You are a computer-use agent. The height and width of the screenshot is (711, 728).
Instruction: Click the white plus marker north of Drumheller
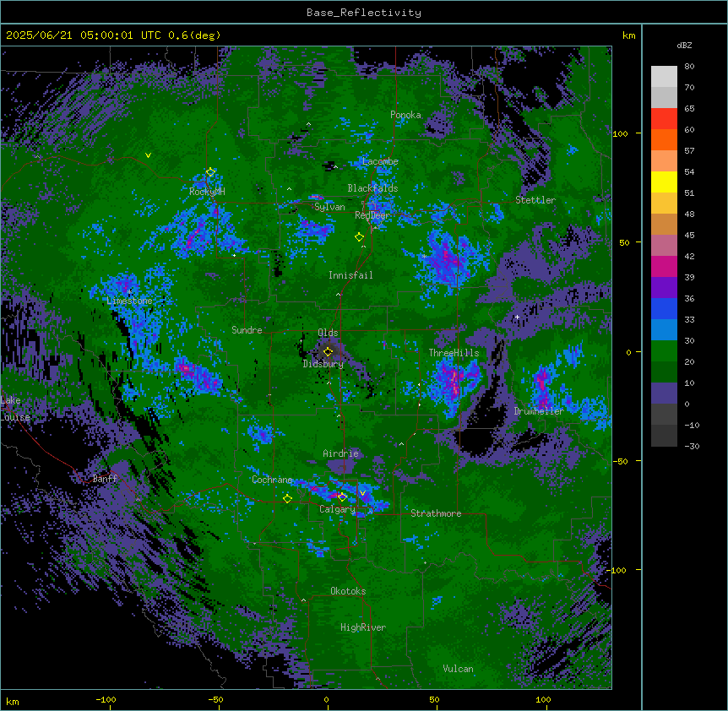coord(517,317)
